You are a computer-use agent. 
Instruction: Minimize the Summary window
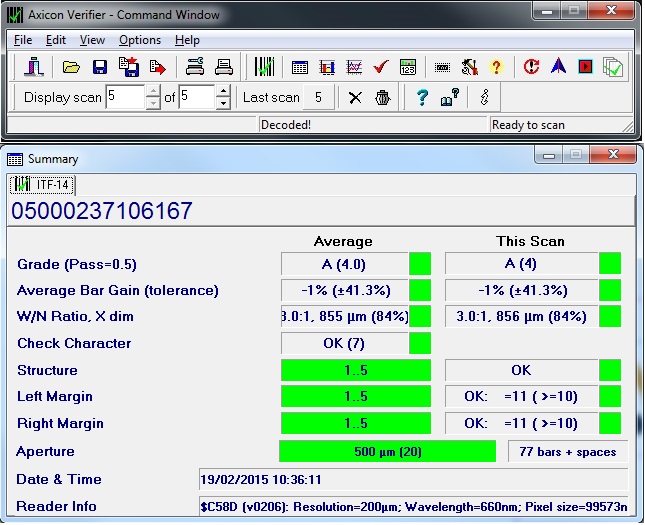pyautogui.click(x=549, y=156)
